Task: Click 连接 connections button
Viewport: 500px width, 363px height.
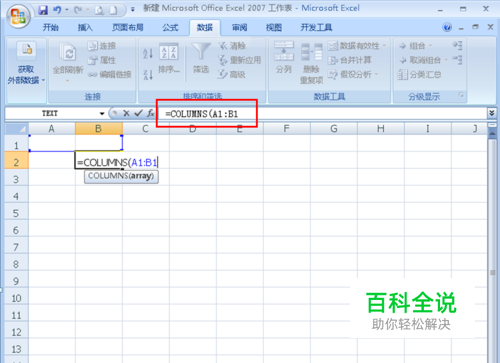Action: click(x=102, y=46)
